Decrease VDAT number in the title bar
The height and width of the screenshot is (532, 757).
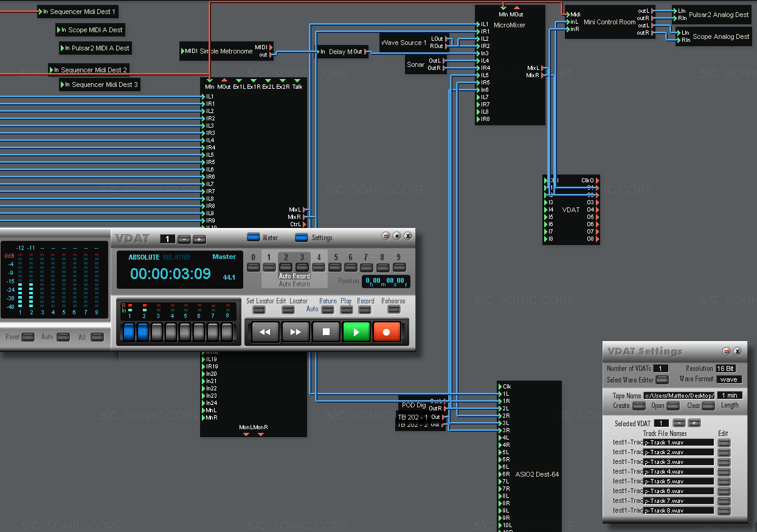184,240
